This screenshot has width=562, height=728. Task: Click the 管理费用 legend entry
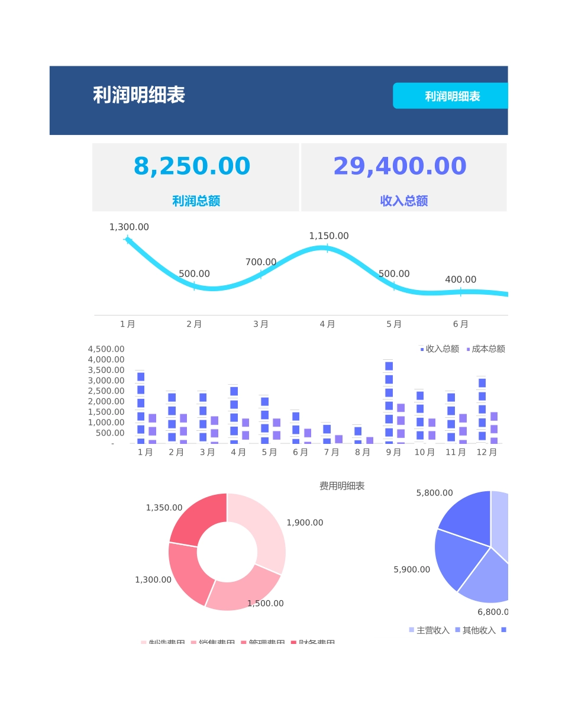[243, 643]
